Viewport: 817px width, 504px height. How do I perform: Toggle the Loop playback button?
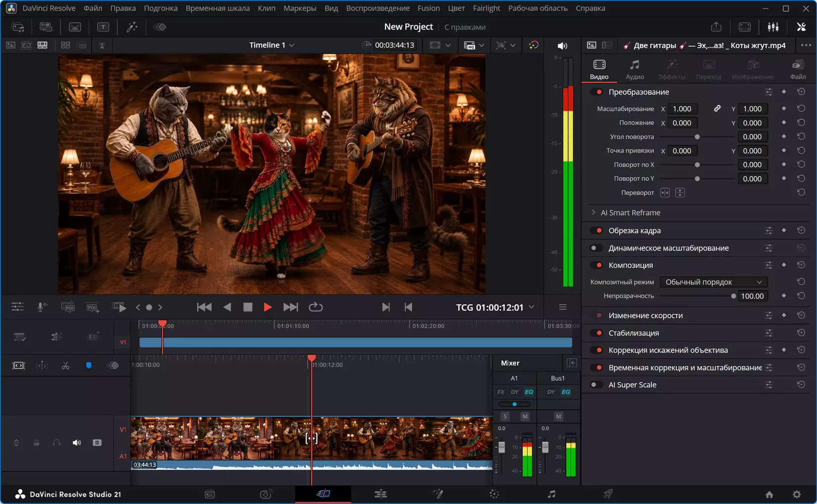(315, 307)
